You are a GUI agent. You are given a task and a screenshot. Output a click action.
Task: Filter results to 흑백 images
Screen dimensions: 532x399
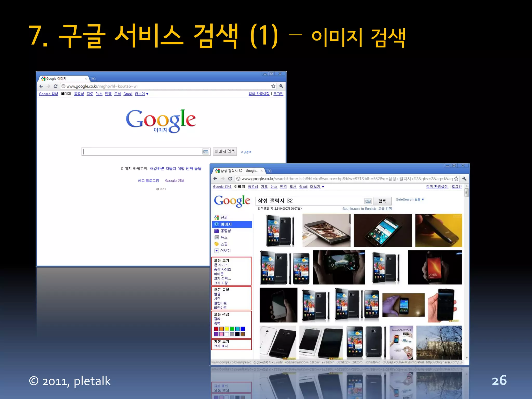pyautogui.click(x=217, y=323)
